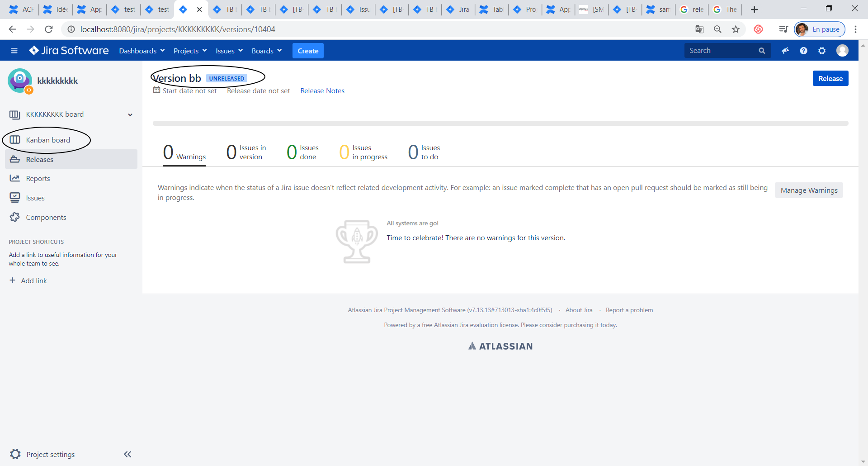Open the feedback megaphone icon
The height and width of the screenshot is (466, 868).
coord(785,51)
